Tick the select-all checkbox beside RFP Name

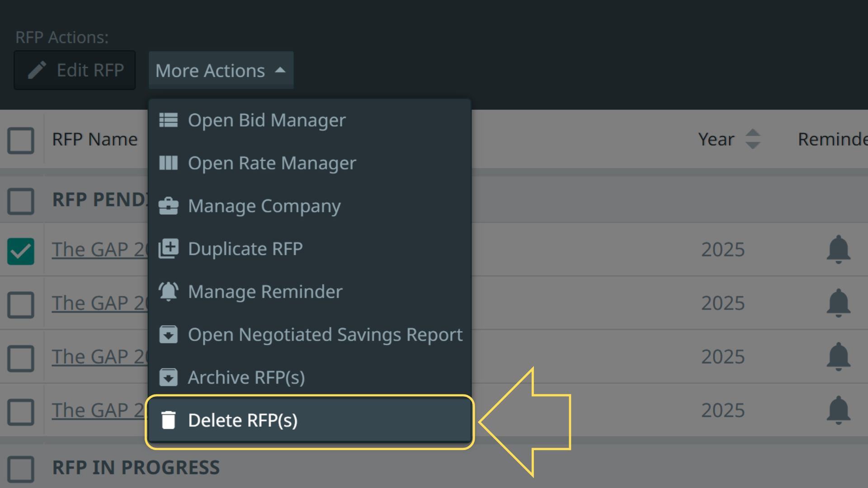click(x=21, y=141)
